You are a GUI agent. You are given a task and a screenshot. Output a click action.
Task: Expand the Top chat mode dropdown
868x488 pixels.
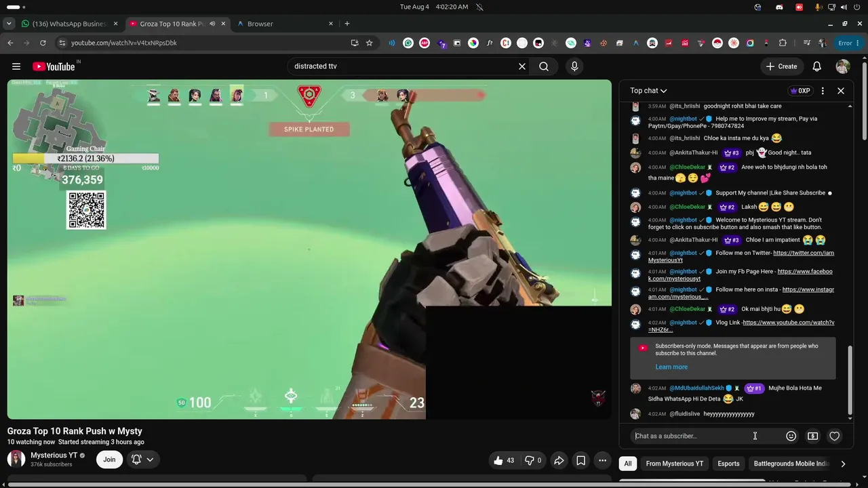click(x=648, y=91)
